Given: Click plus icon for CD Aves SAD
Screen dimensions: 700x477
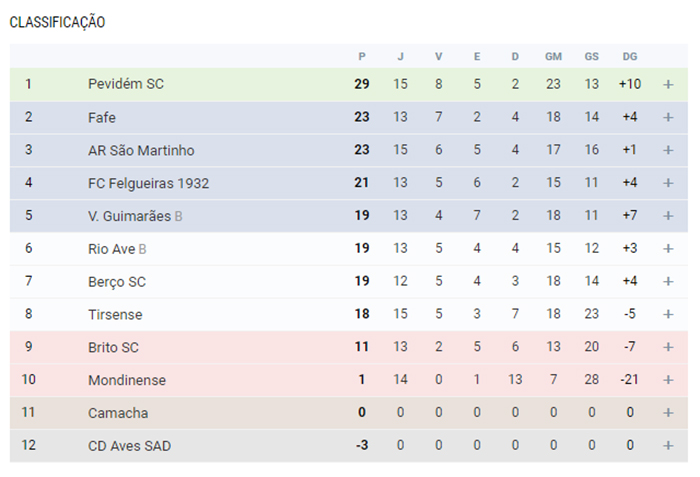Looking at the screenshot, I should pos(668,446).
